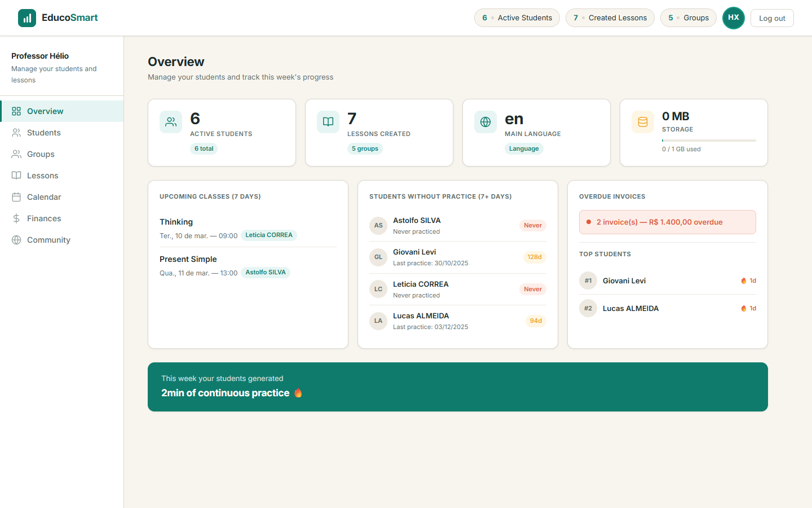Viewport: 812px width, 508px height.
Task: Open the Community globe icon
Action: coord(17,239)
